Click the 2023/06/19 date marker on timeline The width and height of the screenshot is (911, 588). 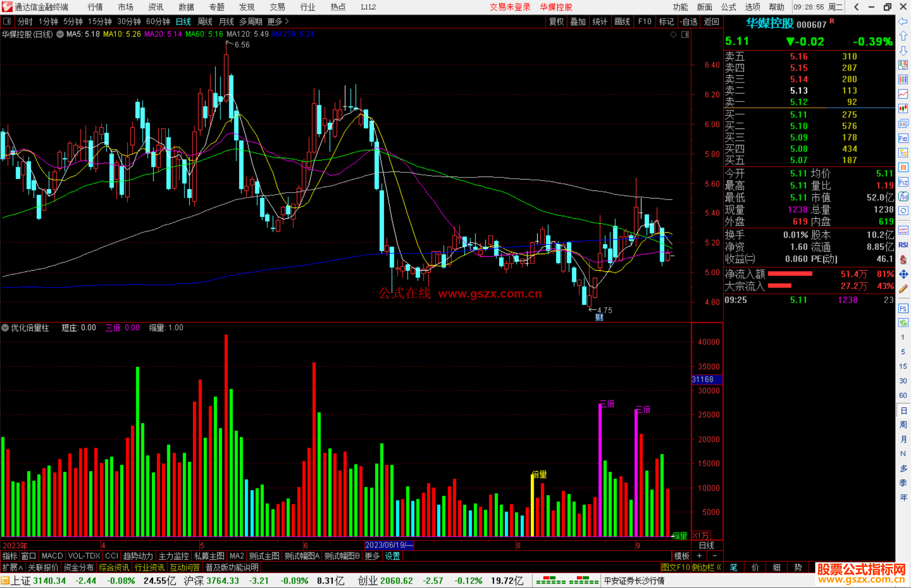[x=389, y=545]
